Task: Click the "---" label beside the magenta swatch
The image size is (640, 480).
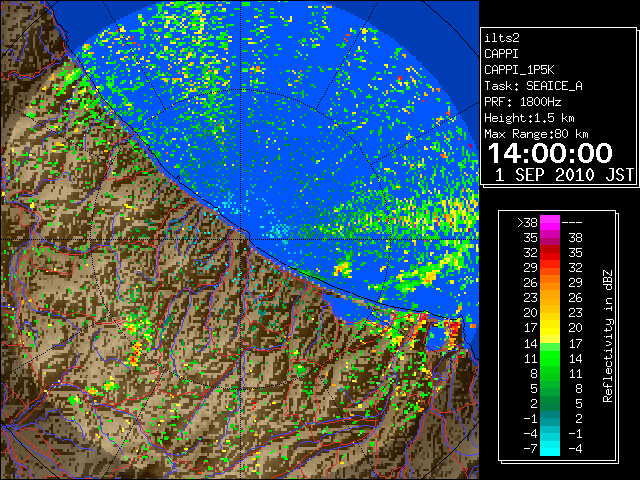Action: coord(572,222)
